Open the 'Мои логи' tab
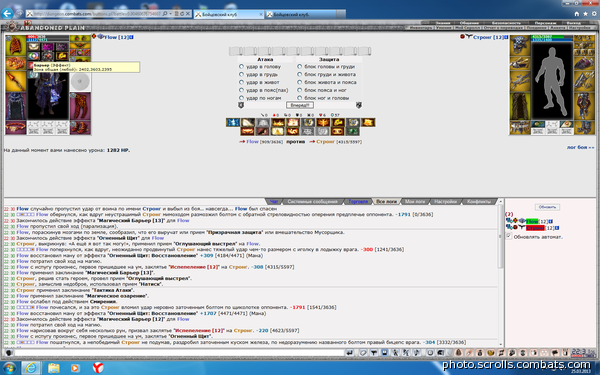 (415, 201)
